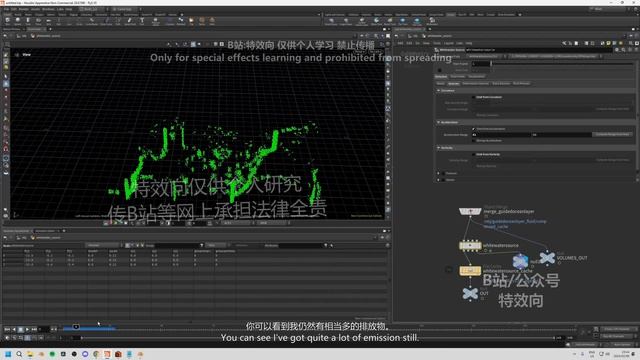This screenshot has width=640, height=360.
Task: Toggle the real-time playback button
Action: point(7,338)
